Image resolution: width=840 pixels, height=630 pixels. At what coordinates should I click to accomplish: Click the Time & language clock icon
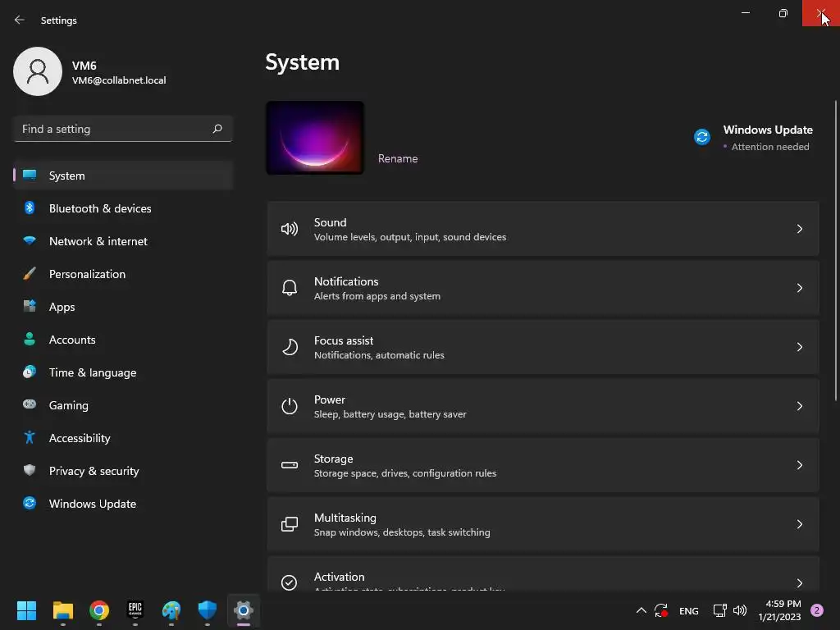(30, 372)
